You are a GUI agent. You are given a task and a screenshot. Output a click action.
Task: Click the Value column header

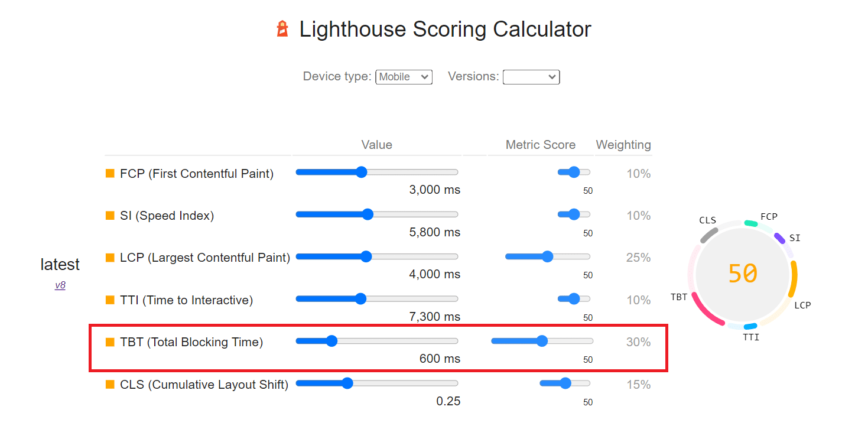click(x=377, y=145)
